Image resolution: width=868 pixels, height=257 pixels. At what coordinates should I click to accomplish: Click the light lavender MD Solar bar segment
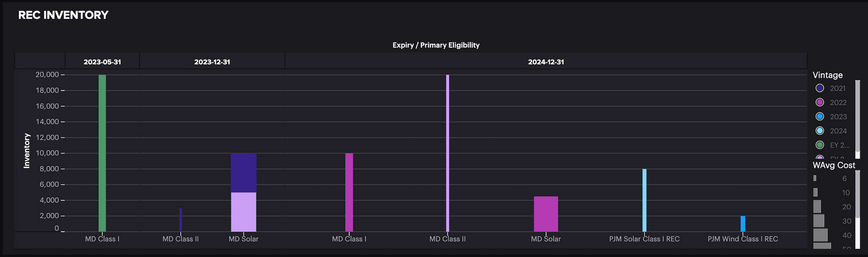(x=244, y=212)
